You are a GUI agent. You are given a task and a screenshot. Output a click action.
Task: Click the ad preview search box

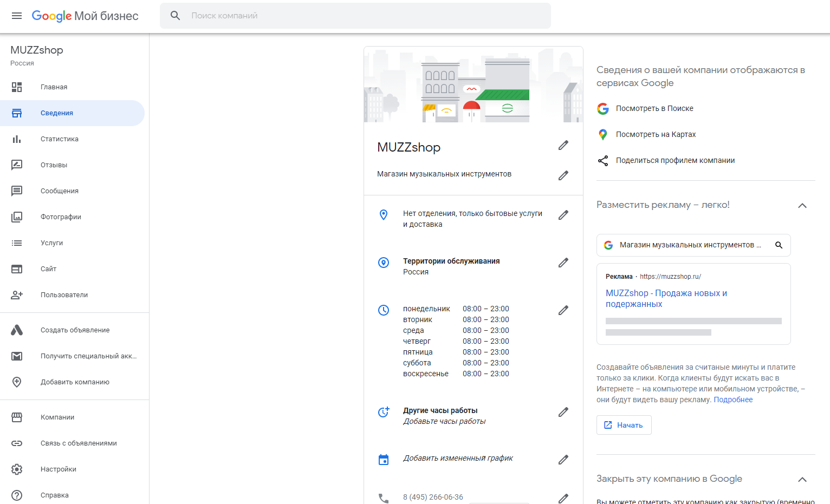[693, 245]
